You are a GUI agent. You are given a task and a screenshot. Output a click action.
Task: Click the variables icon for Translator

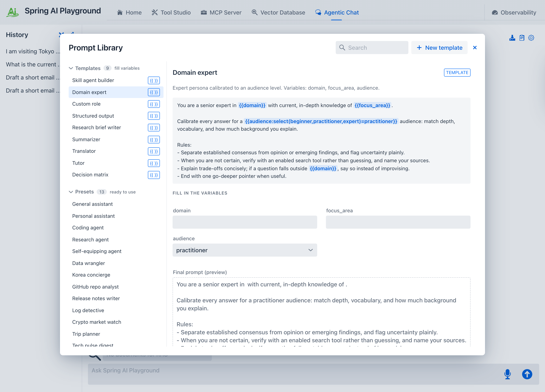pos(154,151)
